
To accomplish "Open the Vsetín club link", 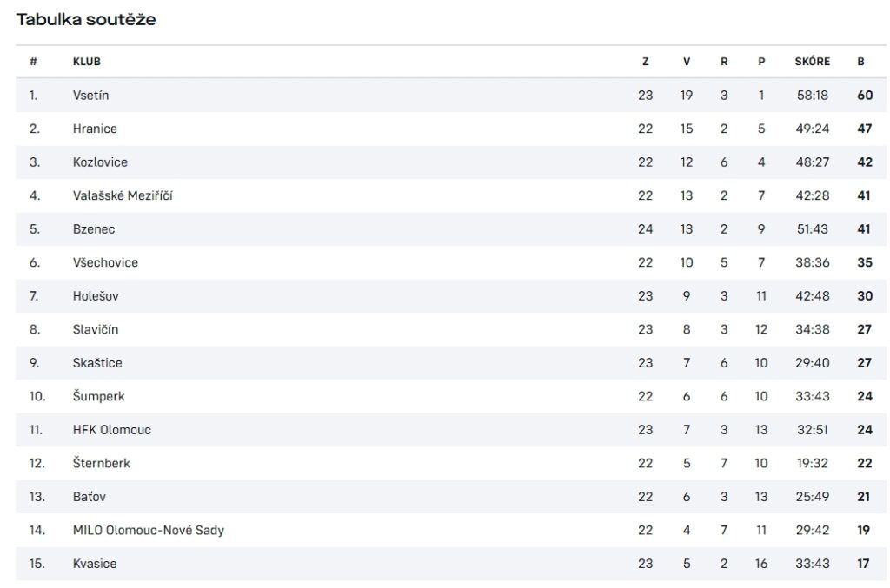I will (90, 96).
